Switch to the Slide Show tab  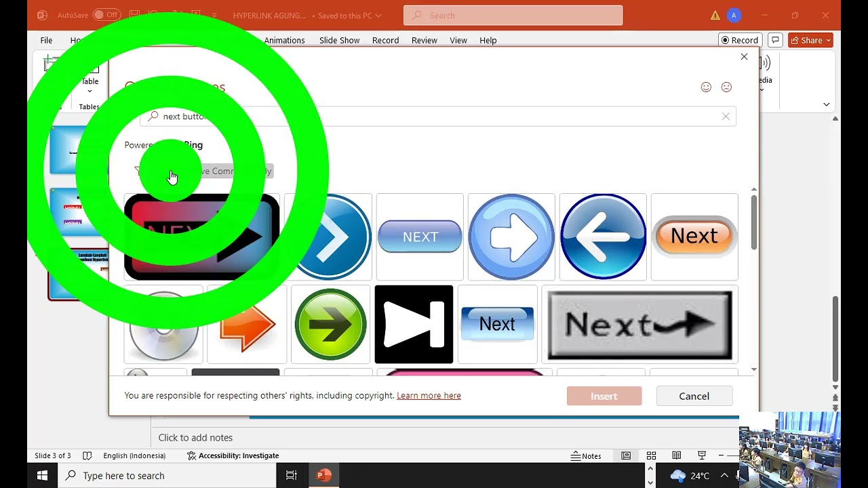(339, 40)
